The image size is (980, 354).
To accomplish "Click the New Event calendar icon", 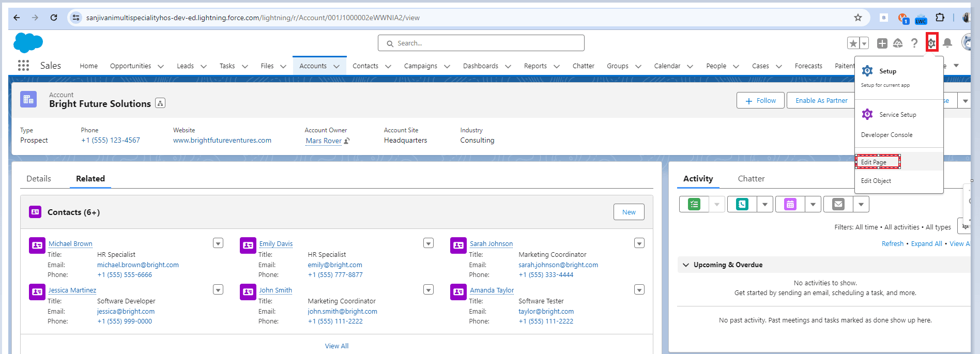I will click(x=790, y=205).
